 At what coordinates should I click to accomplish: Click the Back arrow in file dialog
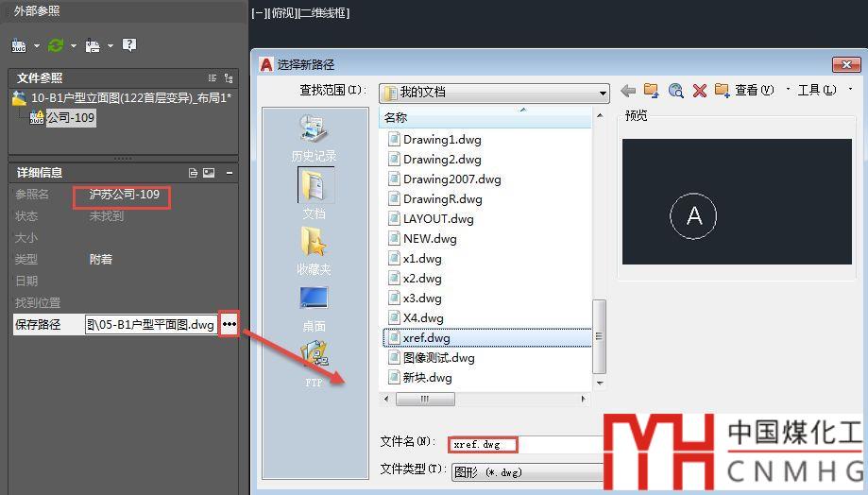628,91
